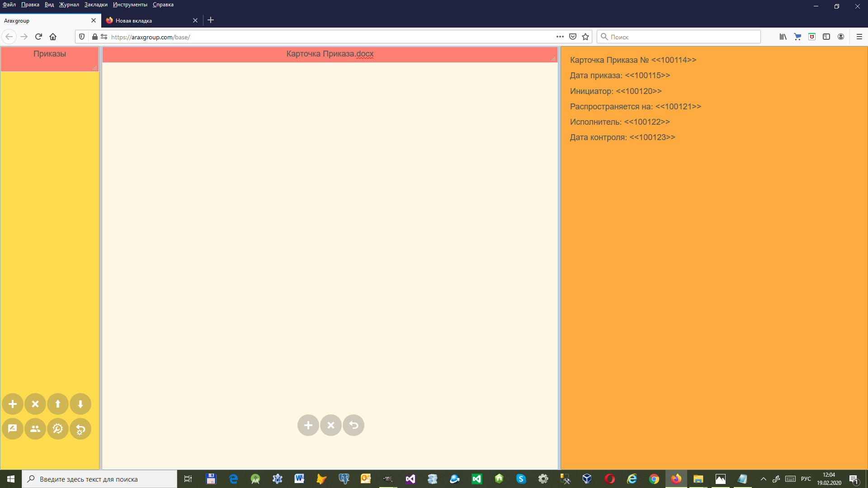Switch to the Новая вкладка tab
868x488 pixels.
click(x=149, y=20)
